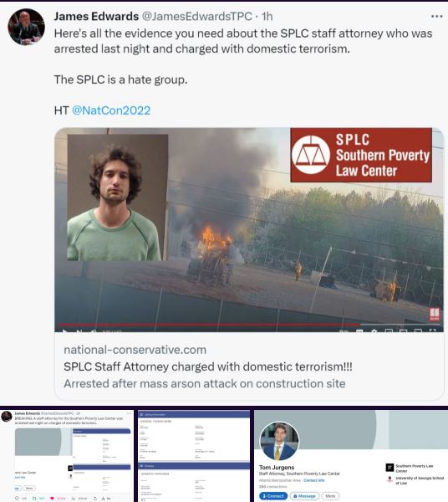Image resolution: width=448 pixels, height=502 pixels.
Task: Open Tom Jurgens profile photo
Action: pyautogui.click(x=279, y=441)
